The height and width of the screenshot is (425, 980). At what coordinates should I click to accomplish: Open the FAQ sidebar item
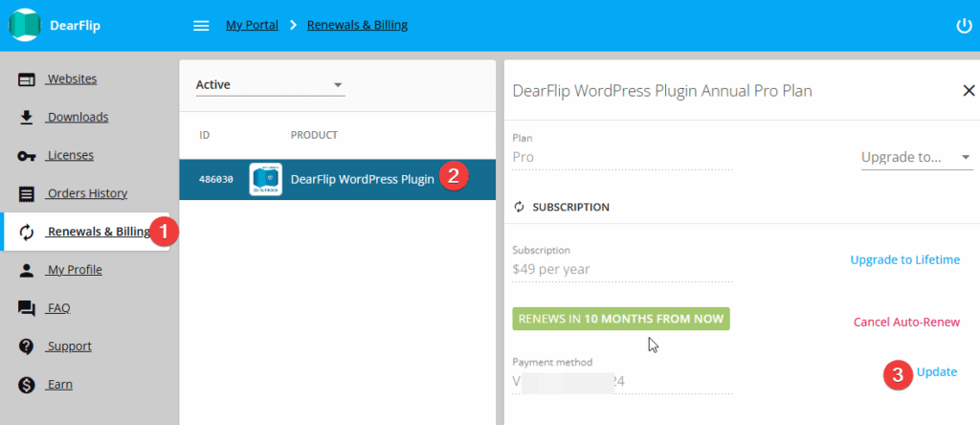click(x=58, y=308)
